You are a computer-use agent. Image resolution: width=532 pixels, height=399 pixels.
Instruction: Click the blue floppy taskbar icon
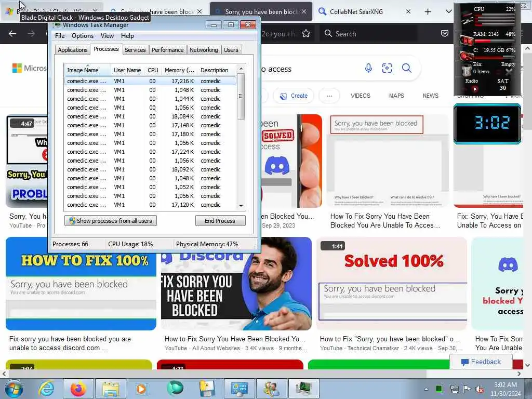207,389
